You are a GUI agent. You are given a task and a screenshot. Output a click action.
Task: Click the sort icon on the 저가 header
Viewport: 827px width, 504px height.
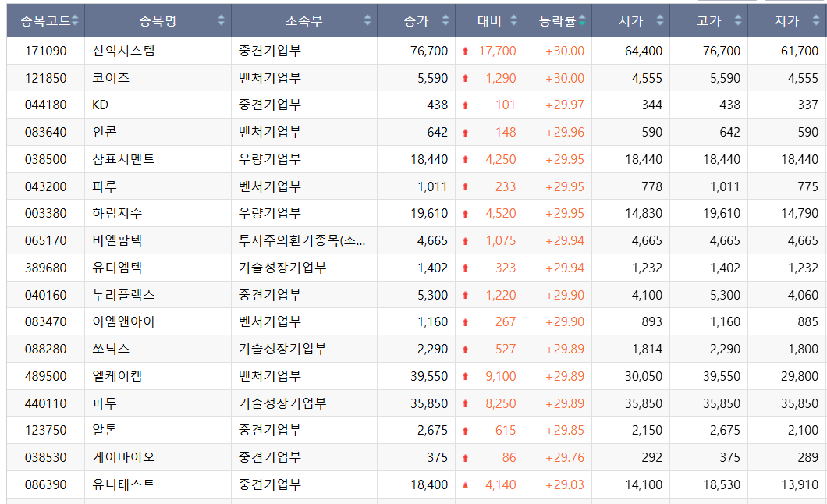pos(814,20)
